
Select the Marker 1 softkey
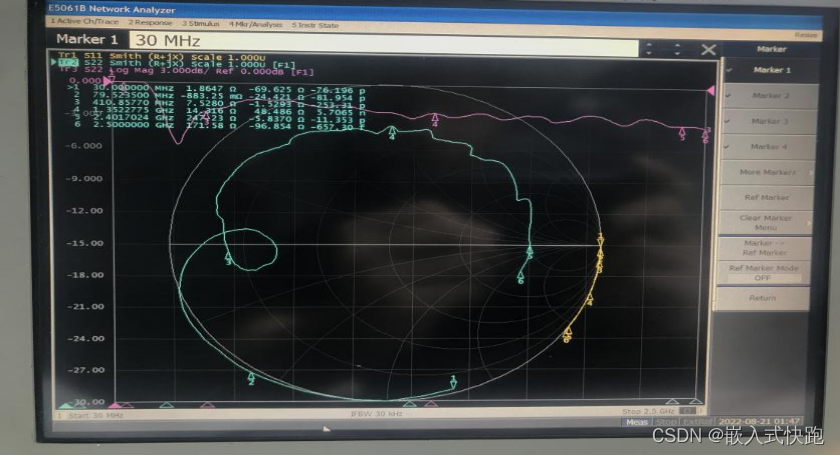[771, 70]
